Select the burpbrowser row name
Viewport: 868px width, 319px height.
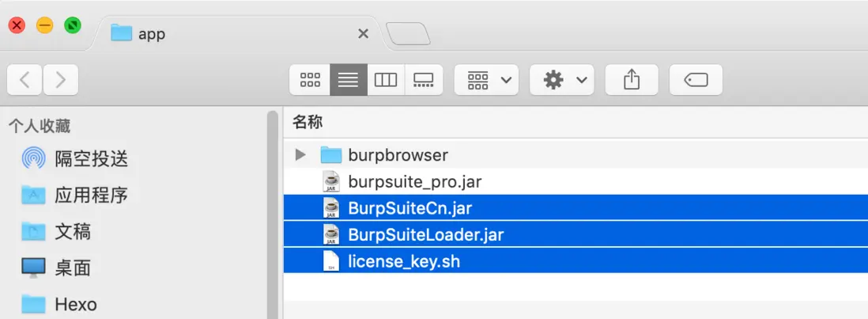click(x=398, y=154)
